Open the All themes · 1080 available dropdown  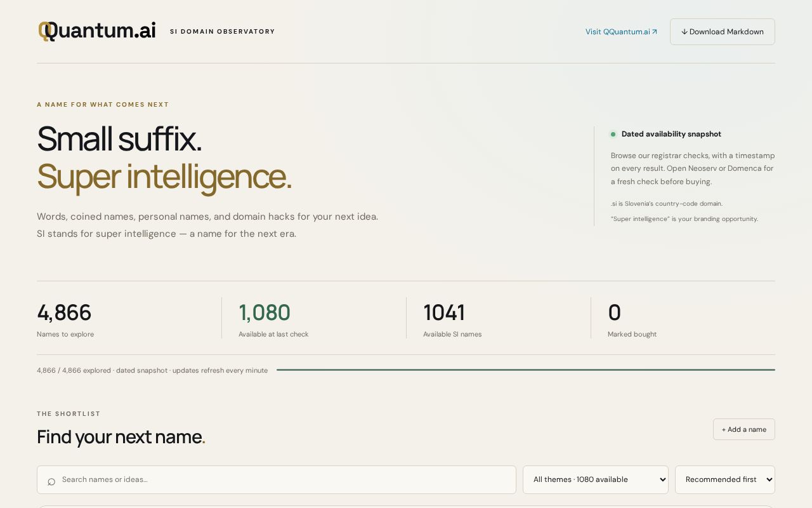coord(595,479)
